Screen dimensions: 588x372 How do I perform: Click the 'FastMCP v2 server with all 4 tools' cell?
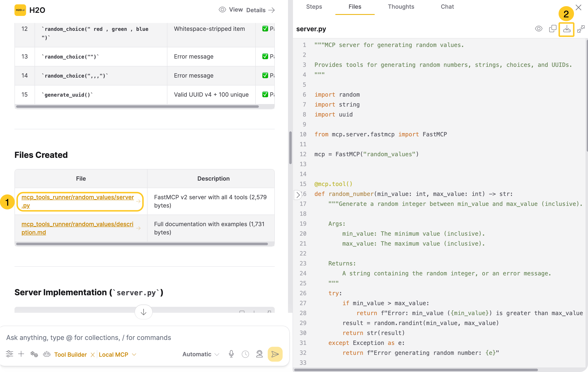(x=211, y=201)
